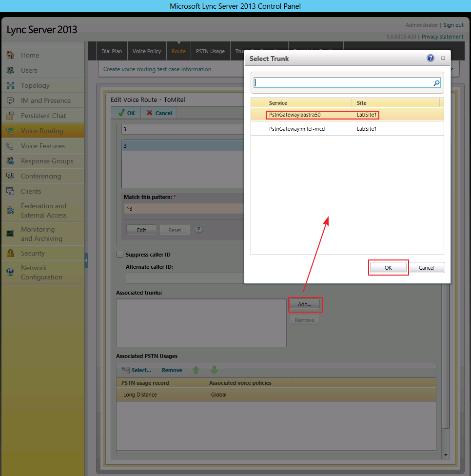Select the PstnGateway:aastra50 trunk row

pos(322,115)
